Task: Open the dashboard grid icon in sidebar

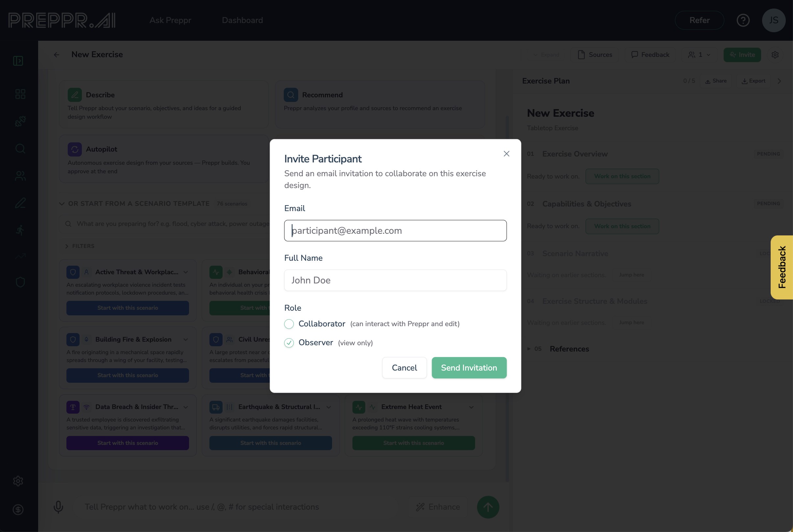Action: click(x=20, y=94)
